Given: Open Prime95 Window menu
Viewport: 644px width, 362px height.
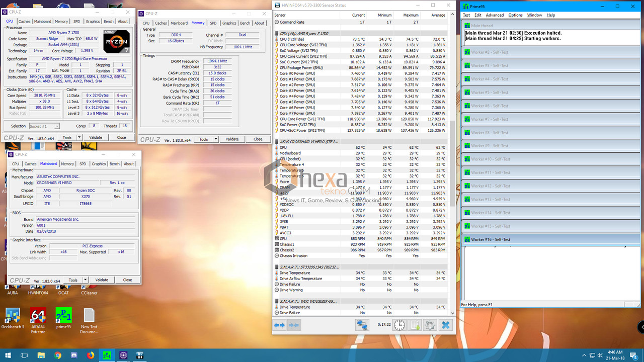Looking at the screenshot, I should (x=534, y=15).
